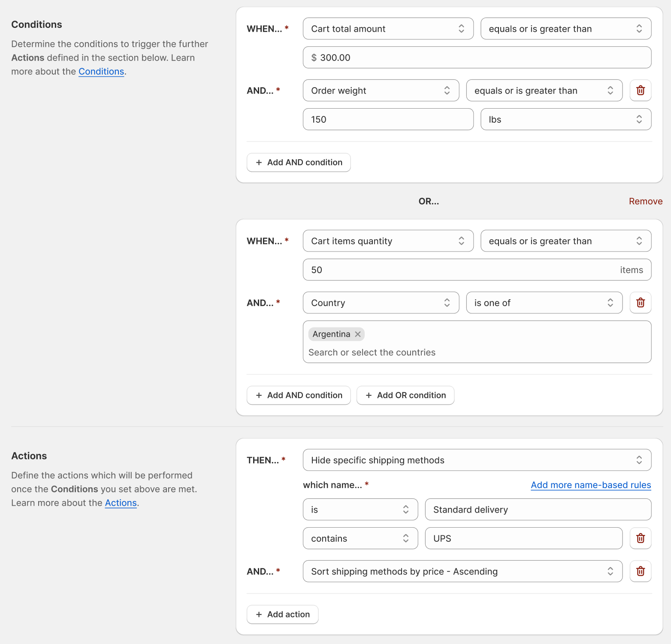Remove the Argentina tag using its X
Screen dimensions: 671x644
[x=358, y=334]
